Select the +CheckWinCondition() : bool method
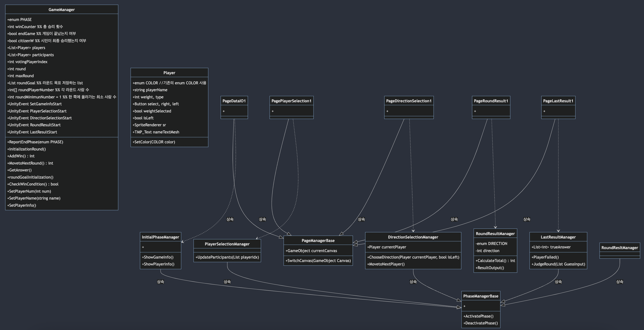644x330 pixels. (x=33, y=184)
